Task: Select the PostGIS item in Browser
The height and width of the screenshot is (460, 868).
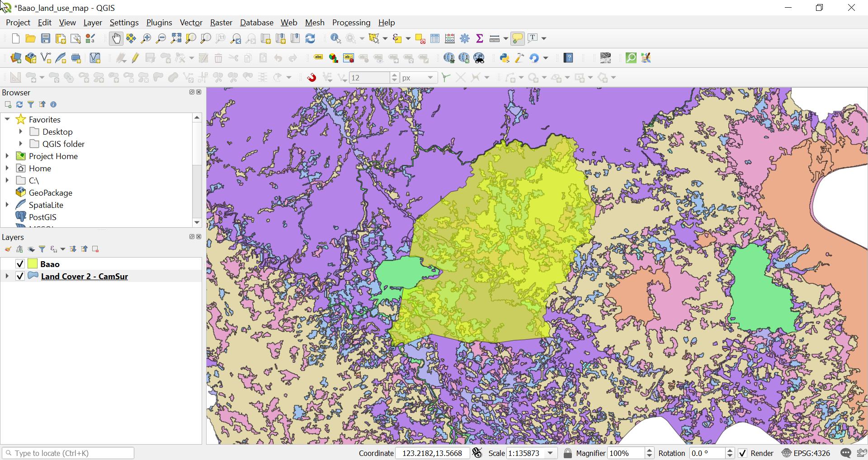Action: pos(42,217)
